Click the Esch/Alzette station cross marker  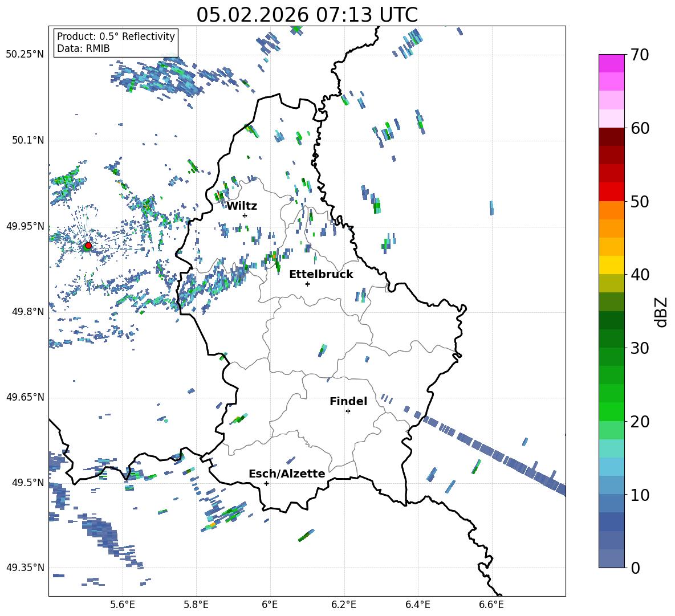(x=266, y=483)
